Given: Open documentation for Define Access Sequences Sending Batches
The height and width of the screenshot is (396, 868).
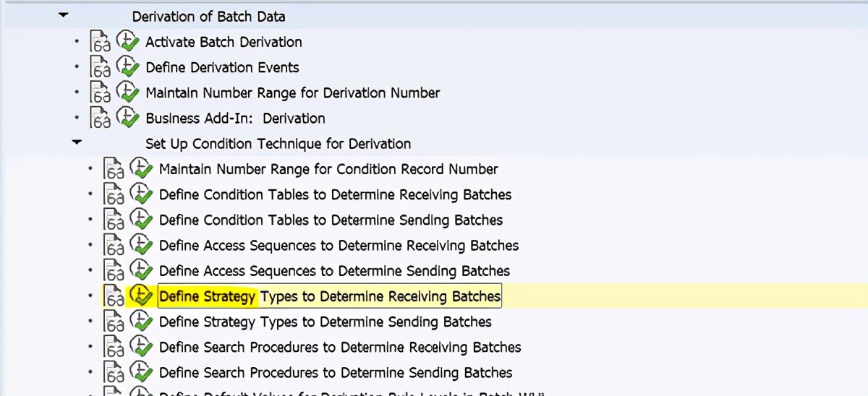Looking at the screenshot, I should 114,272.
